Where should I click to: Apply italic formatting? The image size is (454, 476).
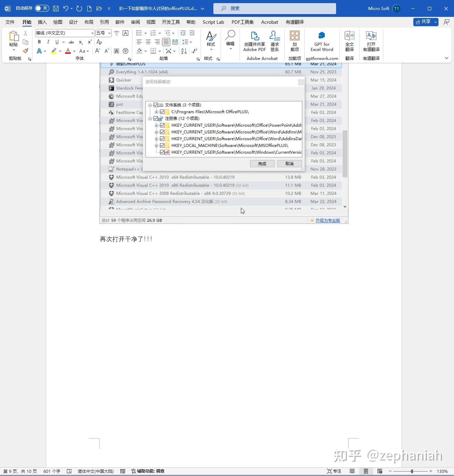click(48, 42)
